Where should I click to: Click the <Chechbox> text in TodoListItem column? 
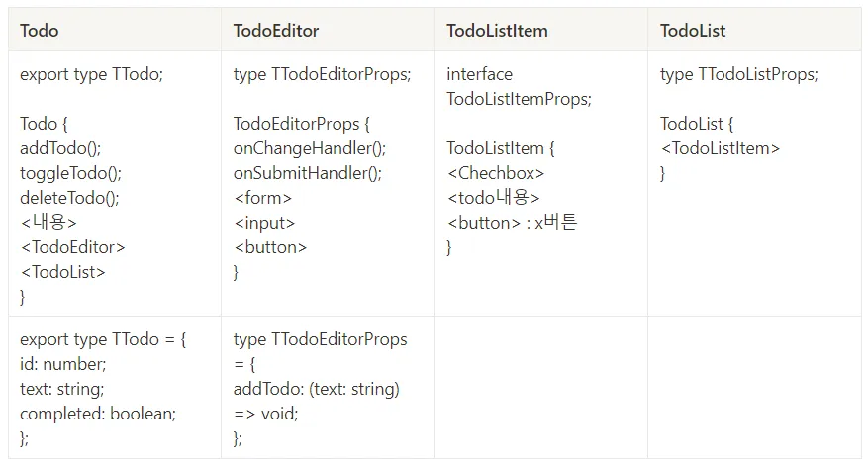tap(496, 173)
